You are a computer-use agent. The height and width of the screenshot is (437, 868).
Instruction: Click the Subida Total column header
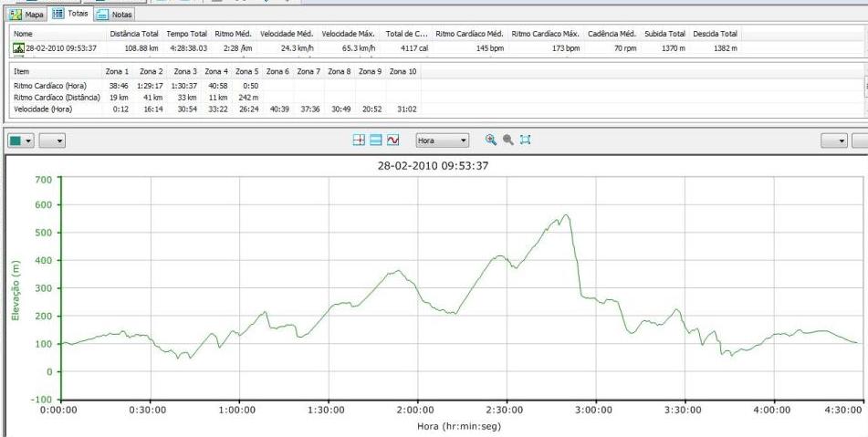[664, 34]
